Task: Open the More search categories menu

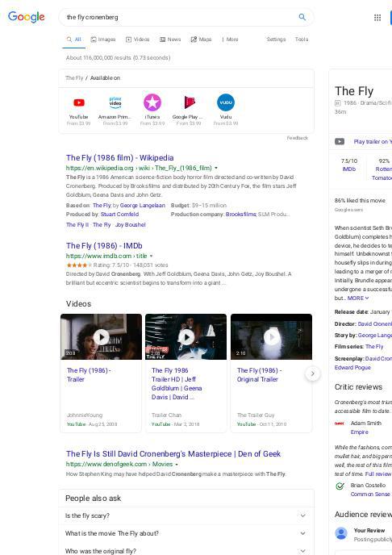Action: pyautogui.click(x=230, y=40)
